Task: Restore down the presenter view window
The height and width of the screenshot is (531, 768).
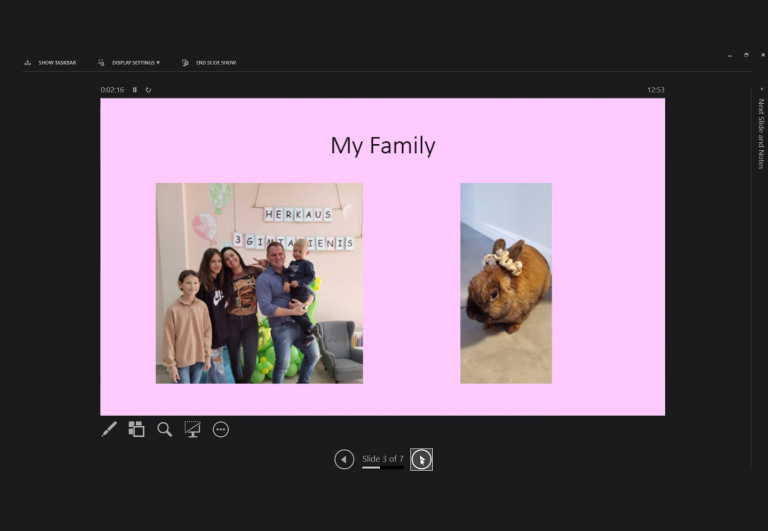Action: click(x=746, y=55)
